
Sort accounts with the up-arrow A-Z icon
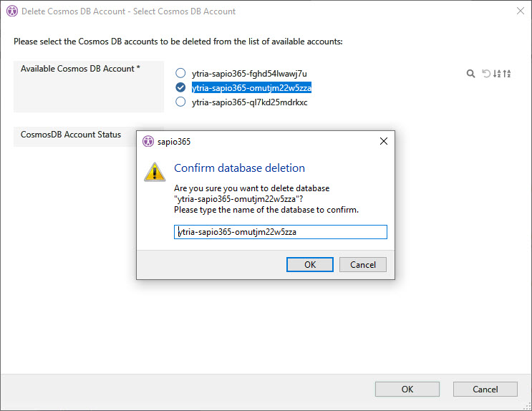(507, 74)
